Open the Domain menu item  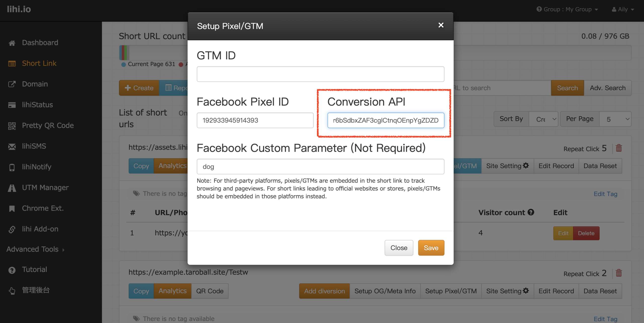pos(35,84)
